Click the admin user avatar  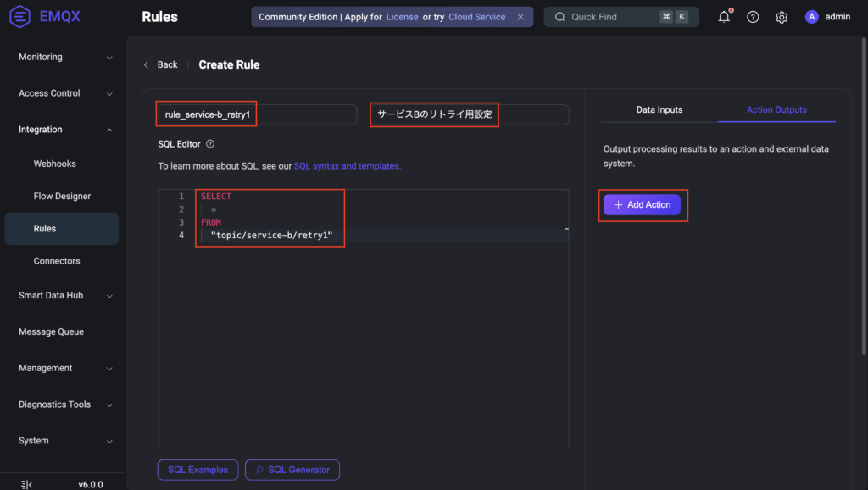[811, 17]
